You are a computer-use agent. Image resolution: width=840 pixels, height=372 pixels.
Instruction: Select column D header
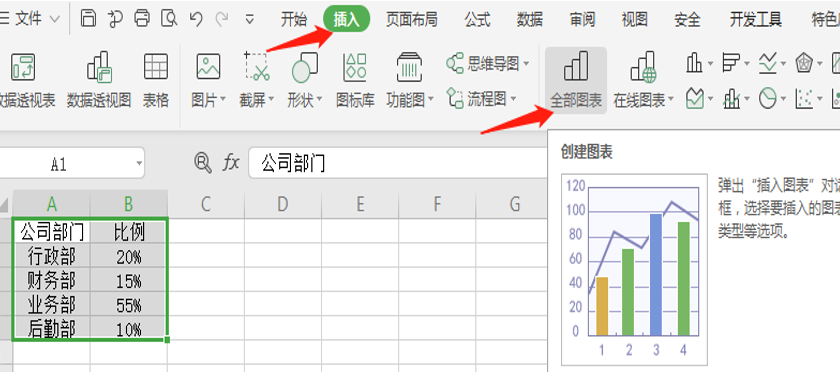pyautogui.click(x=283, y=204)
